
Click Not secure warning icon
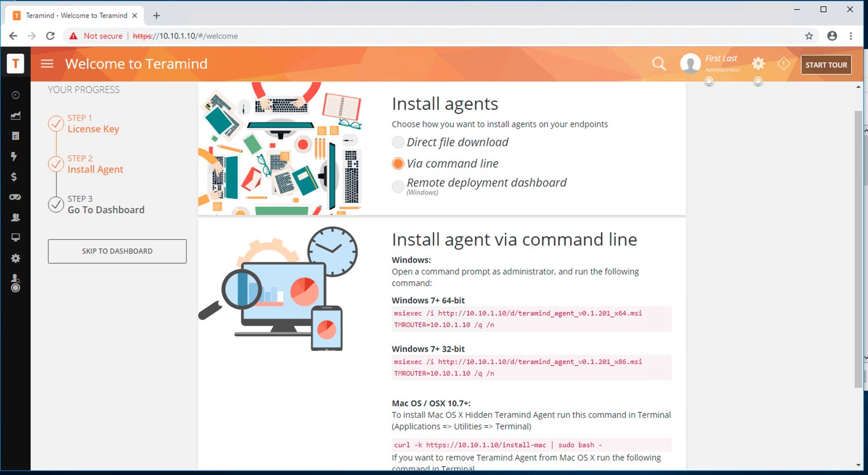click(73, 36)
